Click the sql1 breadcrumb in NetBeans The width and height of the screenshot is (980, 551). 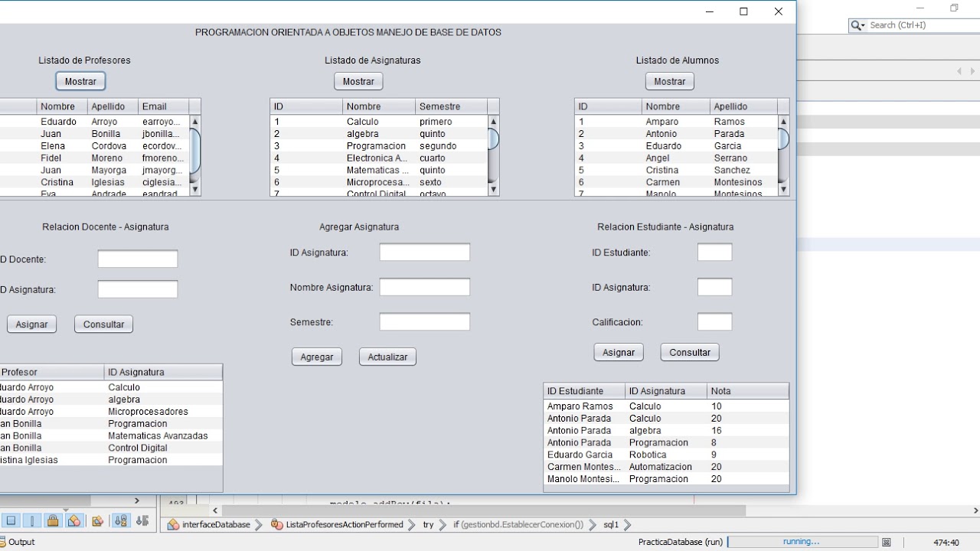click(x=611, y=524)
